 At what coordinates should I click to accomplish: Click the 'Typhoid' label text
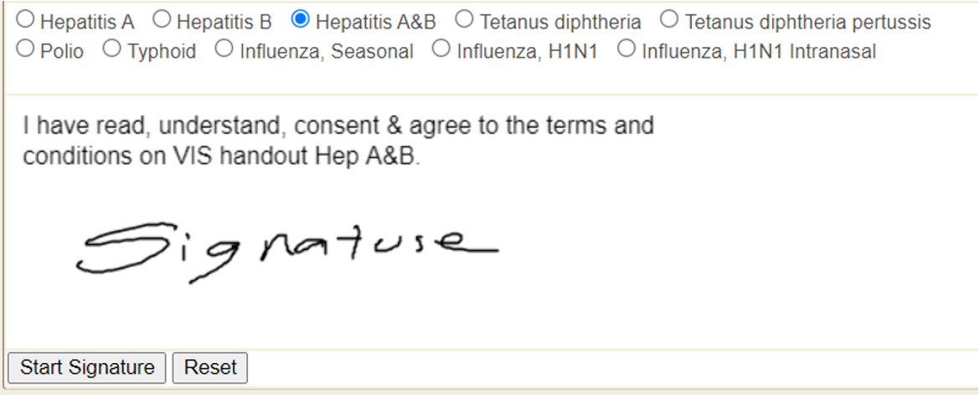pyautogui.click(x=162, y=52)
